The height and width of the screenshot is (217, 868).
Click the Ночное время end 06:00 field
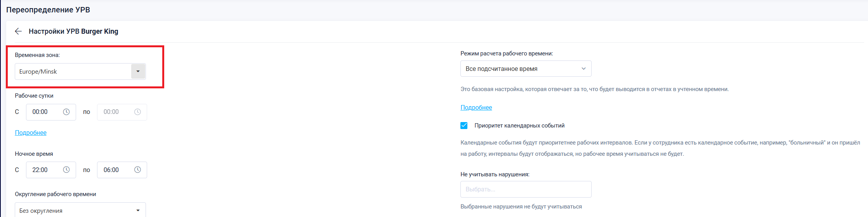[115, 170]
